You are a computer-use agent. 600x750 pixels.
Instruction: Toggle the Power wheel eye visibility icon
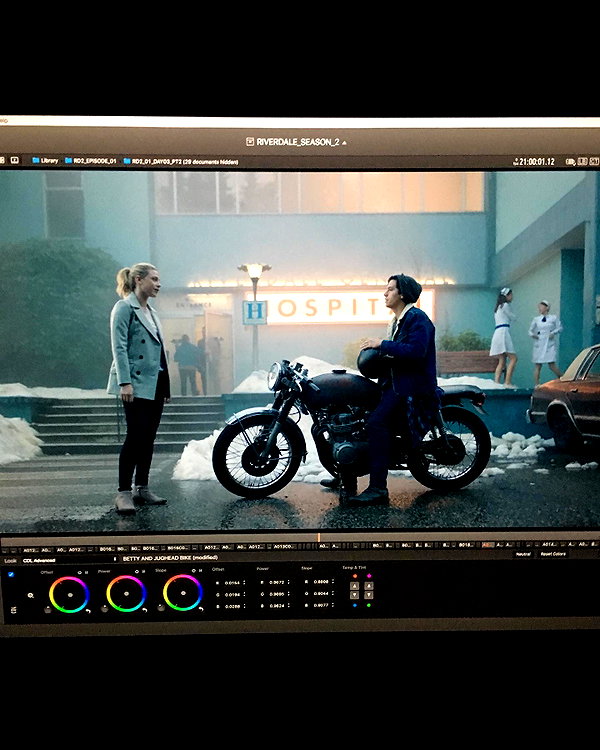[136, 572]
